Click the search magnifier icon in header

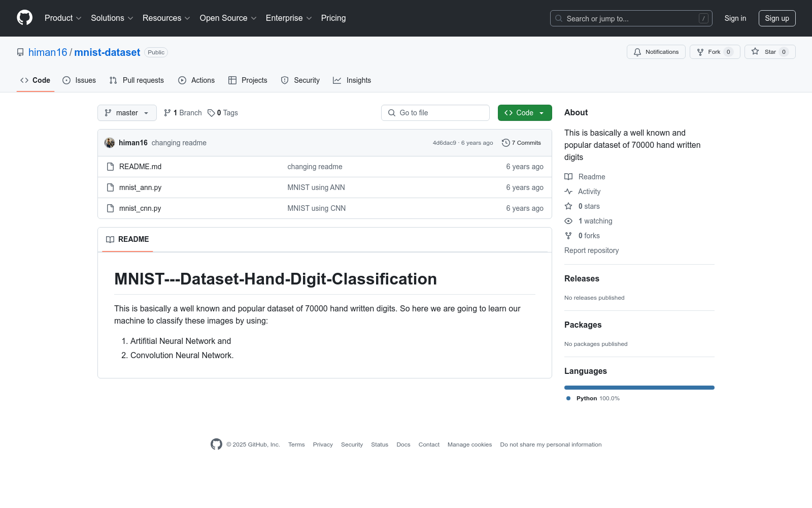tap(559, 18)
